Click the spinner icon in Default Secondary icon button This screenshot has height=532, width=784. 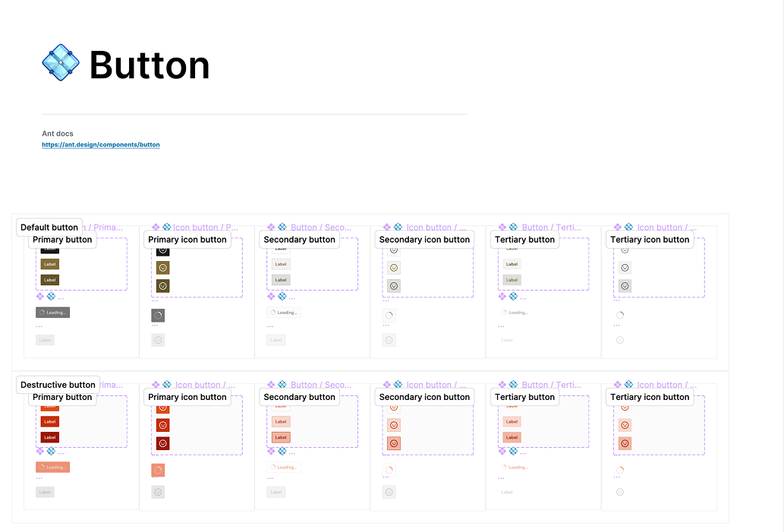click(389, 316)
